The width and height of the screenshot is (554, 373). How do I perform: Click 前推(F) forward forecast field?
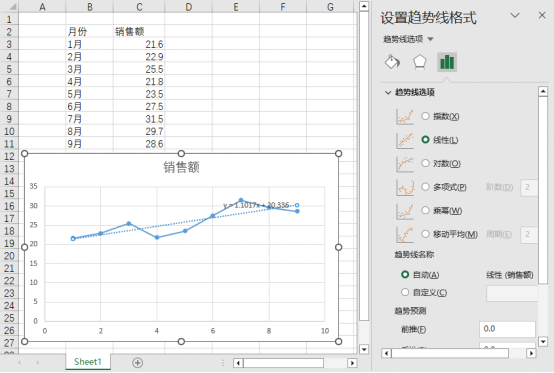[507, 329]
